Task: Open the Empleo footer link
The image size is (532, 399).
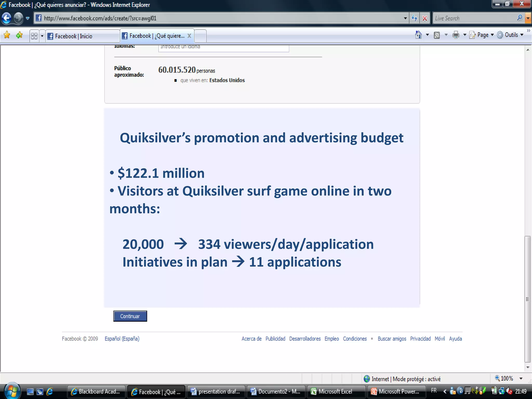Action: point(332,339)
